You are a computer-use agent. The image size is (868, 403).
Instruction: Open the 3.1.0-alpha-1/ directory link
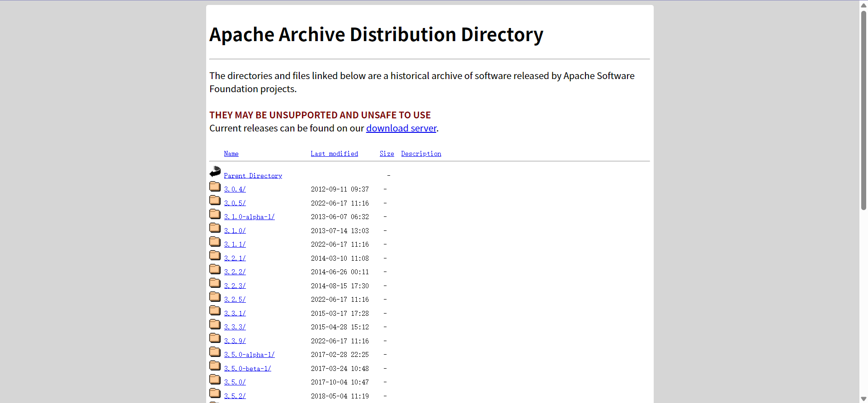click(x=249, y=217)
